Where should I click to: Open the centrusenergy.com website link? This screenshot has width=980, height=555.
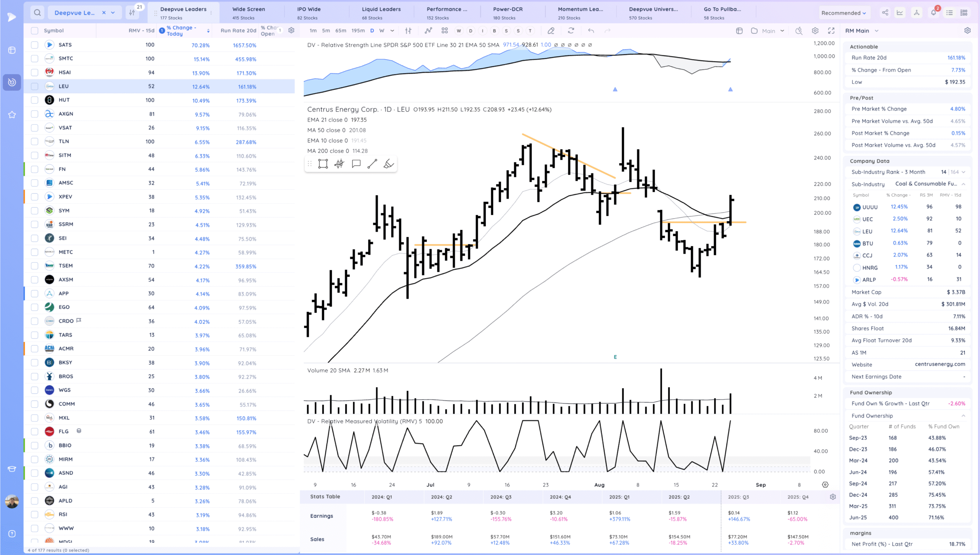(940, 364)
